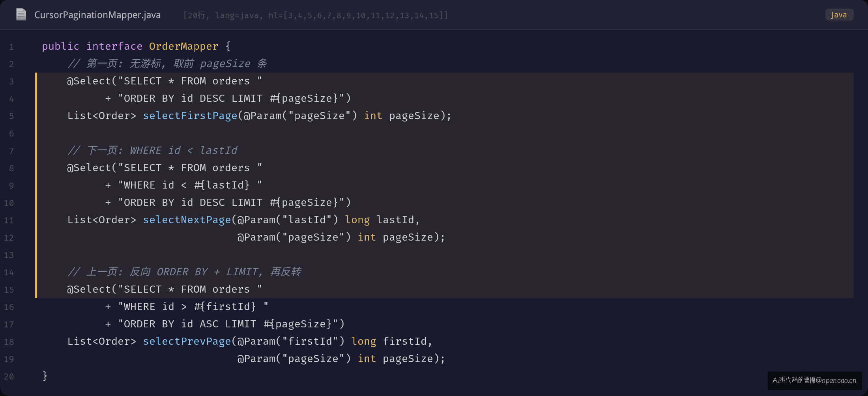868x396 pixels.
Task: Click the OrderMapper interface name
Action: point(183,46)
